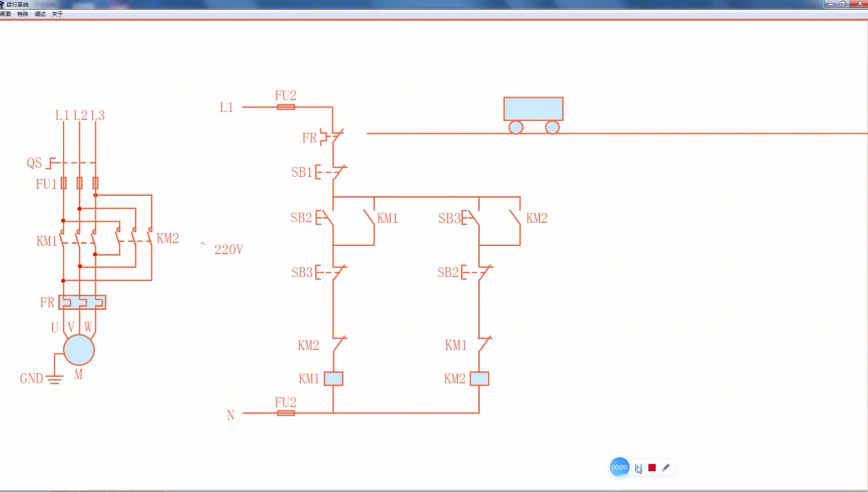This screenshot has height=492, width=868.
Task: Click the FU2 fuse on the N line
Action: [x=286, y=413]
